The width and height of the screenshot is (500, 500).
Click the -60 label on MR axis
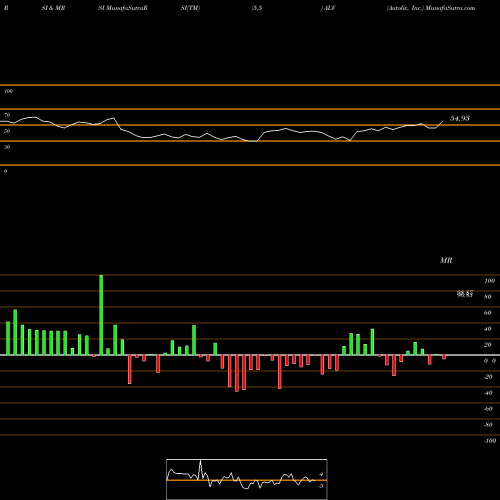click(488, 409)
